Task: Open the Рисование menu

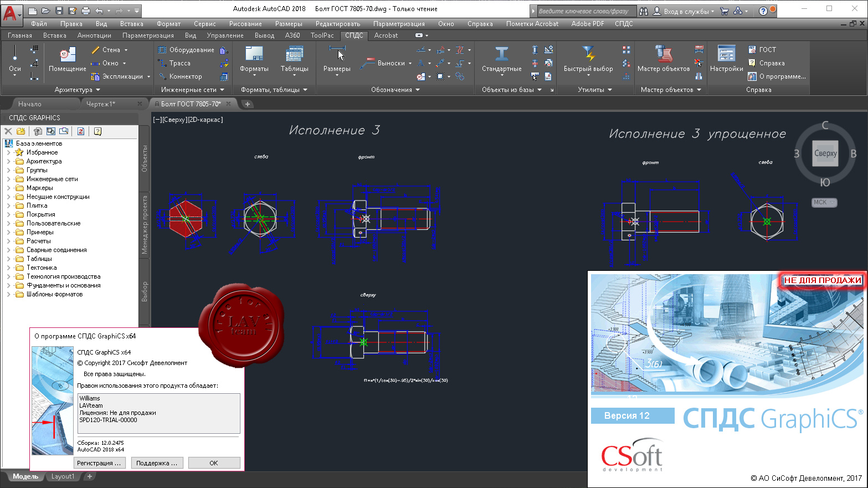Action: coord(245,24)
